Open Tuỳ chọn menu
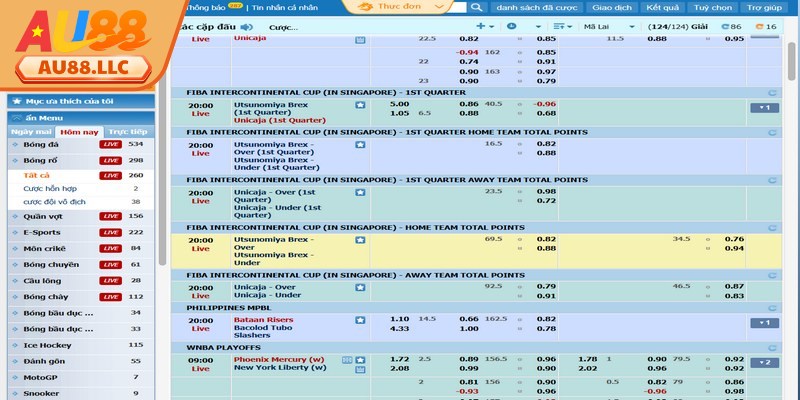This screenshot has height=400, width=800. pyautogui.click(x=712, y=8)
